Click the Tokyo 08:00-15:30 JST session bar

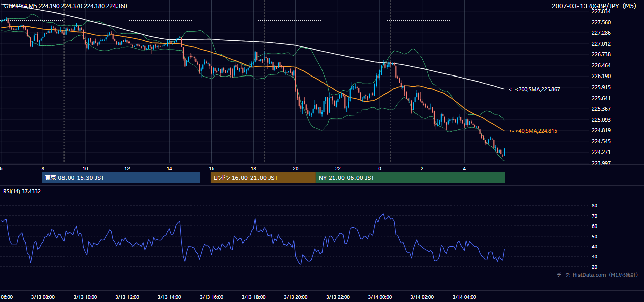[121, 178]
